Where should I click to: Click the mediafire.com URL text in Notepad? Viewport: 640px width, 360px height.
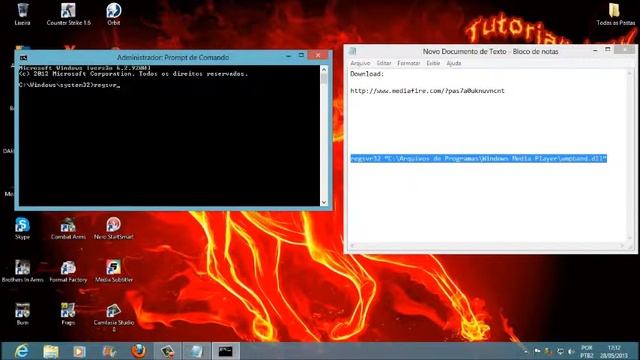coord(427,91)
